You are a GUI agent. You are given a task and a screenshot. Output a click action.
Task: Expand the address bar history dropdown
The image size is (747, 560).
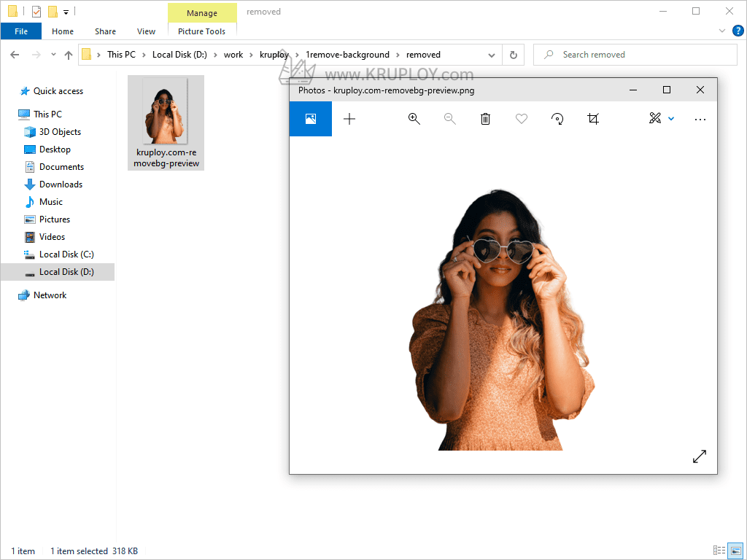pyautogui.click(x=492, y=55)
